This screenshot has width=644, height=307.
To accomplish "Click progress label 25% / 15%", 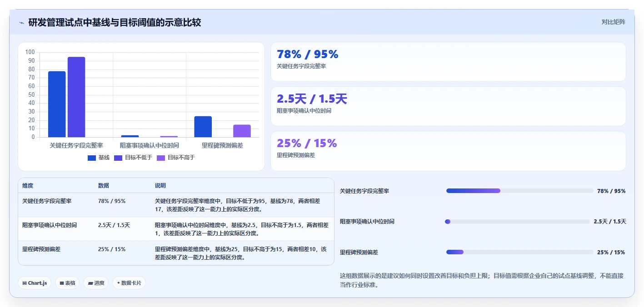I will pyautogui.click(x=611, y=252).
